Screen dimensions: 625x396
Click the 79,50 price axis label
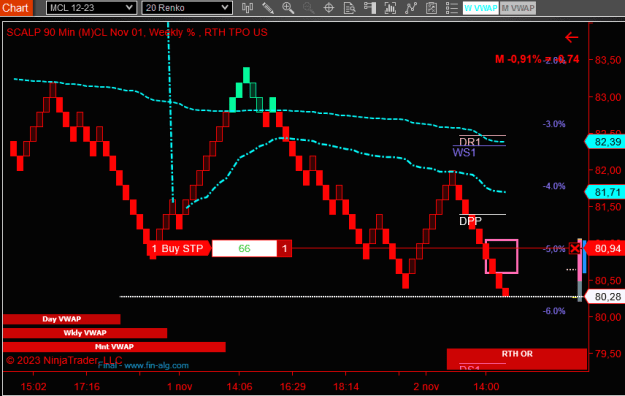pos(608,354)
